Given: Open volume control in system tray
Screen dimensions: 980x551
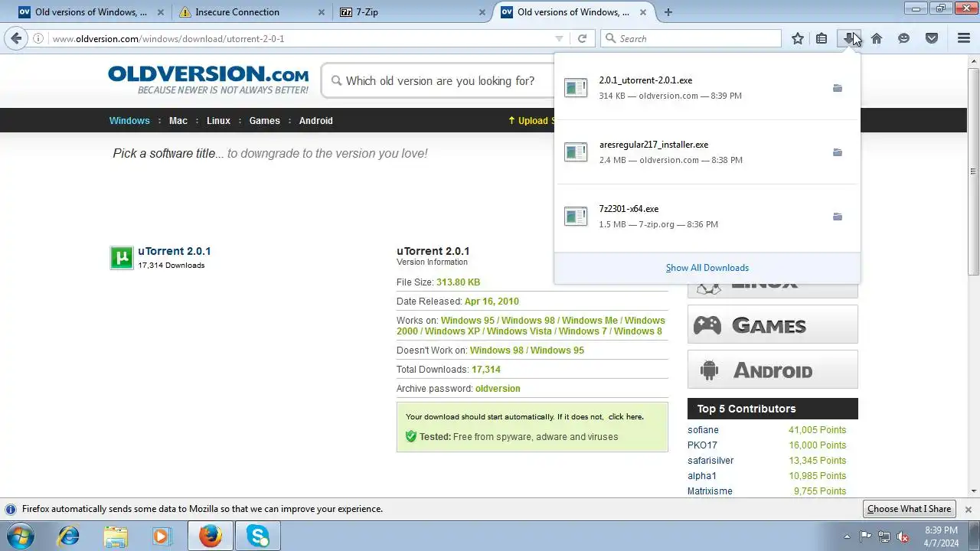Looking at the screenshot, I should (903, 536).
